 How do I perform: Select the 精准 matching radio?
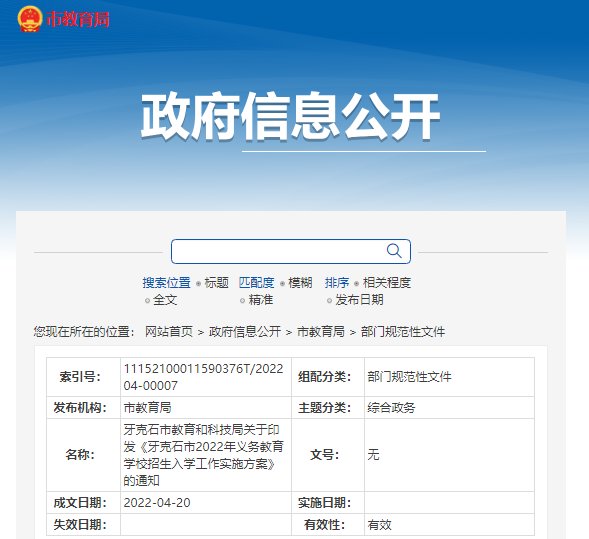coord(242,300)
